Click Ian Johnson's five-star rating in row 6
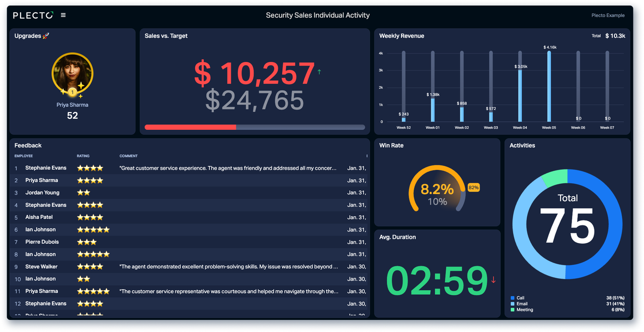 (x=93, y=230)
